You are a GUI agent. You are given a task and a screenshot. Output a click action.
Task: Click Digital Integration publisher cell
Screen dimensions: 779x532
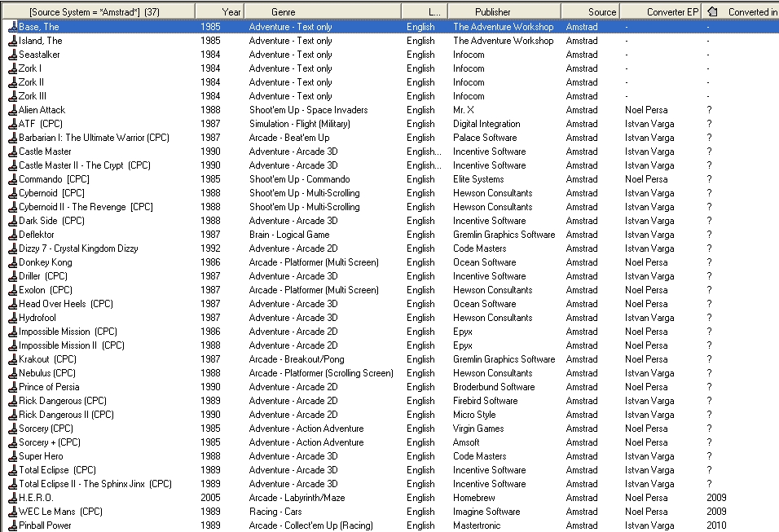[x=486, y=124]
